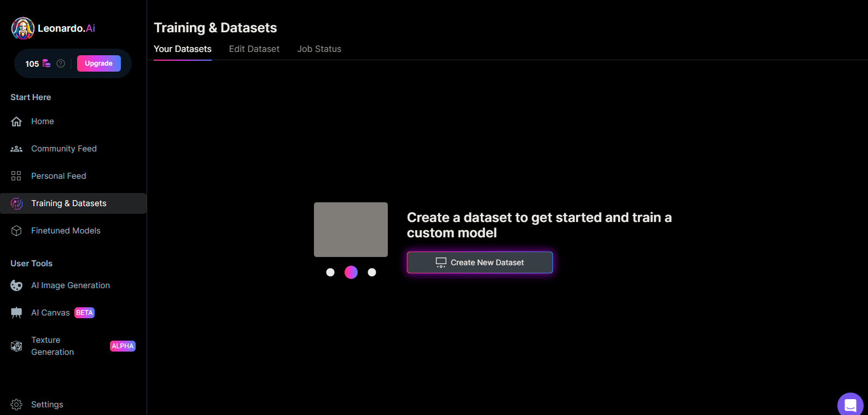The image size is (868, 415).
Task: Open the Settings gear icon
Action: pyautogui.click(x=16, y=405)
